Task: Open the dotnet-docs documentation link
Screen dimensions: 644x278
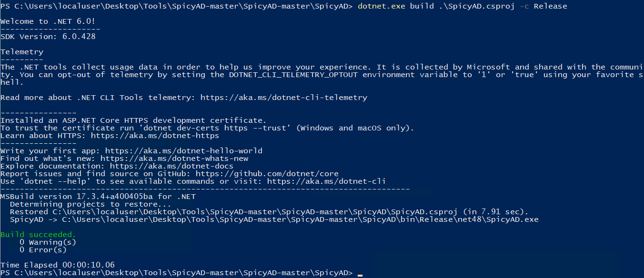Action: (171, 166)
